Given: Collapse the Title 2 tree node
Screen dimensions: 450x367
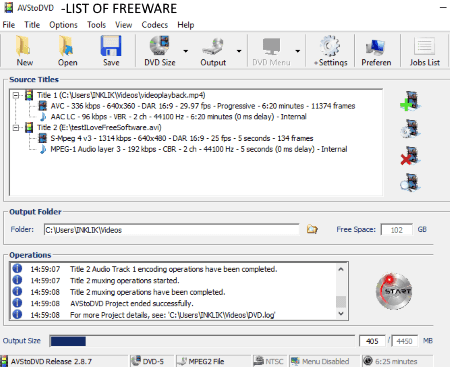Looking at the screenshot, I should [16, 127].
